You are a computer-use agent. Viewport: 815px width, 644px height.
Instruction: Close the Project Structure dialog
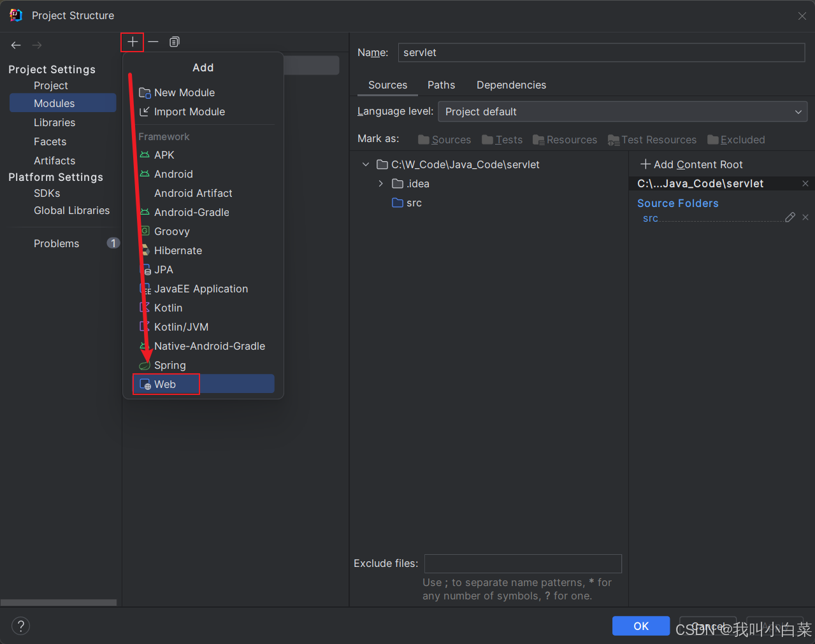coord(802,16)
